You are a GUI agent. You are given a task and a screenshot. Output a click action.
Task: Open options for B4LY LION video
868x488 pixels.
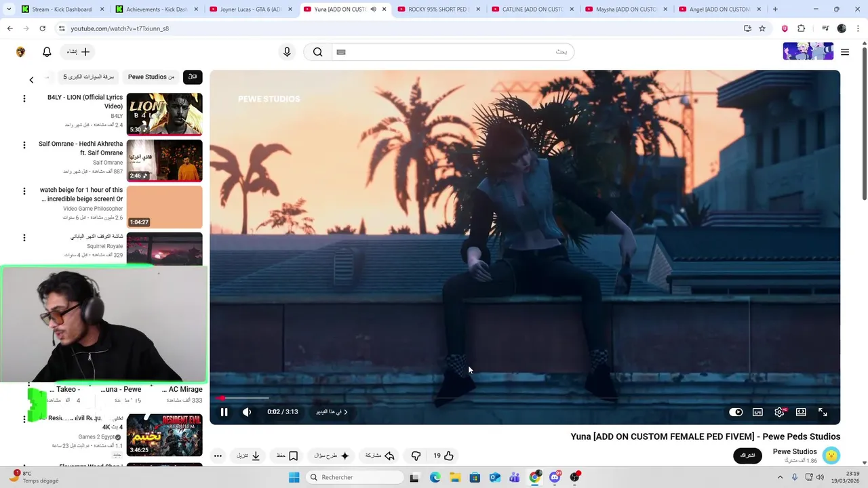(x=24, y=98)
